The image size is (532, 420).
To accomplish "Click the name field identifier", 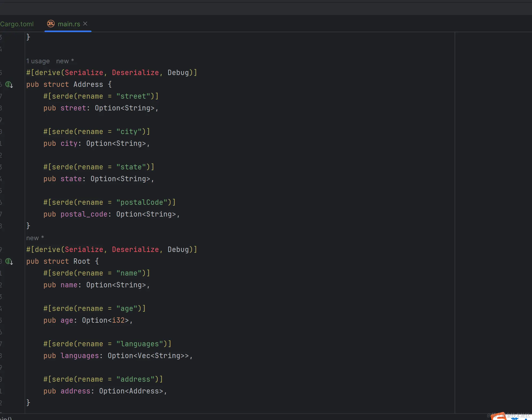I will [69, 285].
